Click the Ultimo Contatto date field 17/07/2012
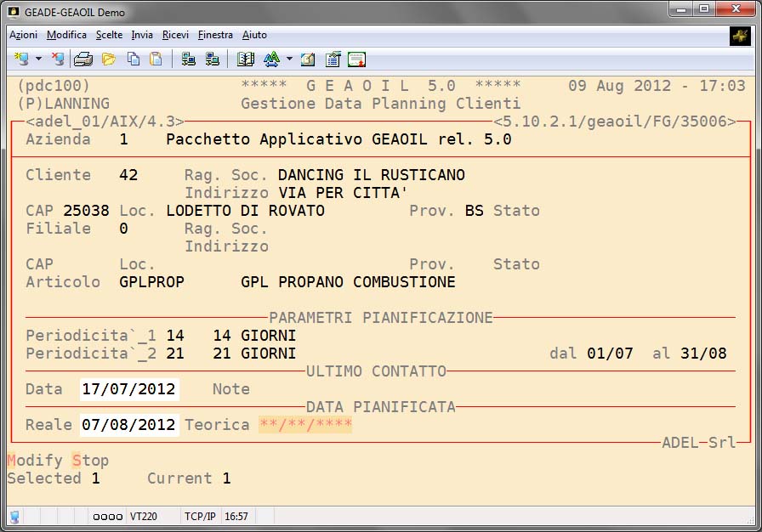This screenshot has height=532, width=762. click(x=128, y=389)
